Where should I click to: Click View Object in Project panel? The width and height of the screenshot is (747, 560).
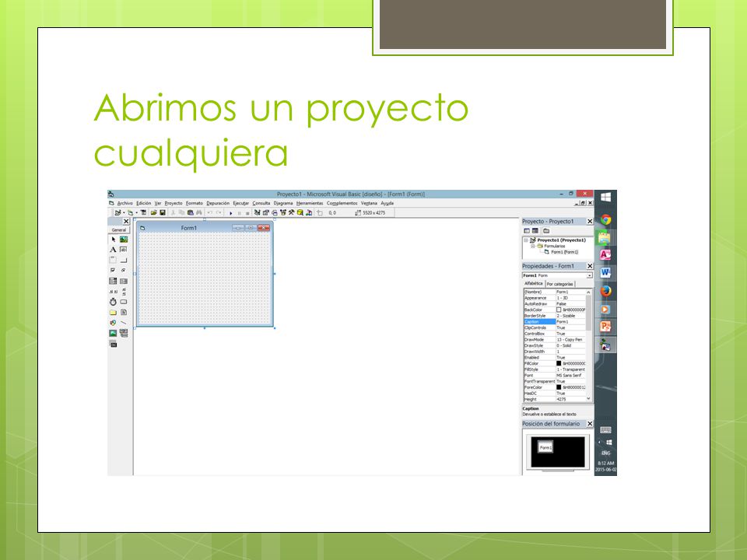tap(535, 231)
